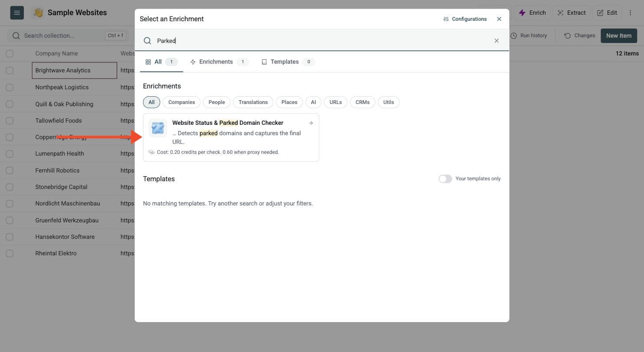Screen dimensions: 644x352
Task: Open the hamburger menu in the top bar
Action: click(x=17, y=13)
